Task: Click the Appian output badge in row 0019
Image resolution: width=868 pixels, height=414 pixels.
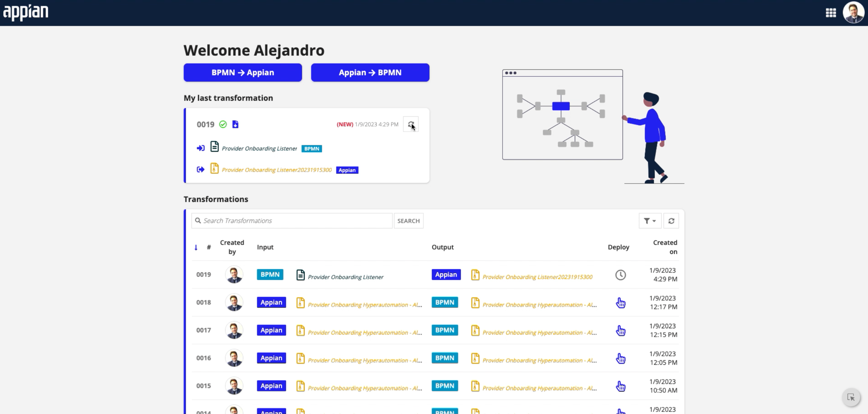Action: point(446,275)
